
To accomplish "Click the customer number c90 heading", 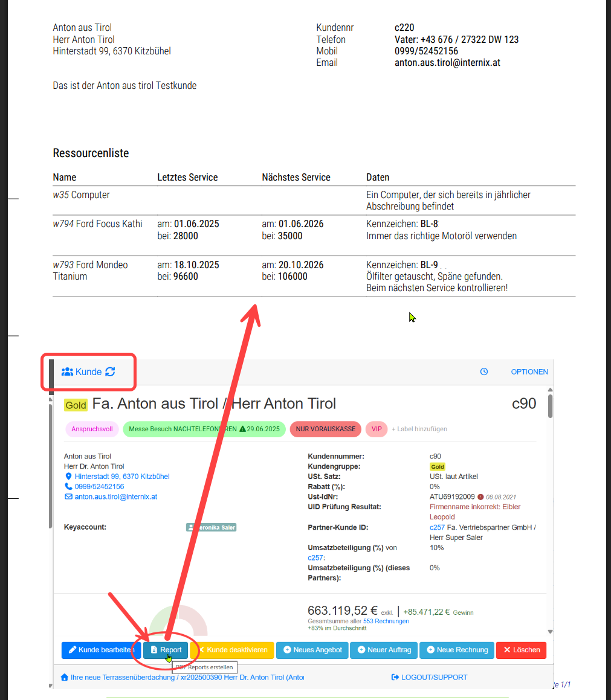I will pos(524,403).
